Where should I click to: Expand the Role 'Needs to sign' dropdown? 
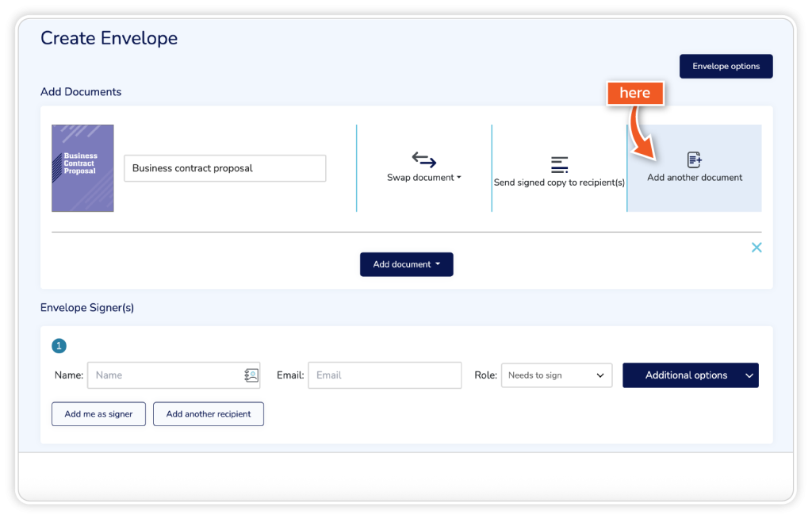557,375
